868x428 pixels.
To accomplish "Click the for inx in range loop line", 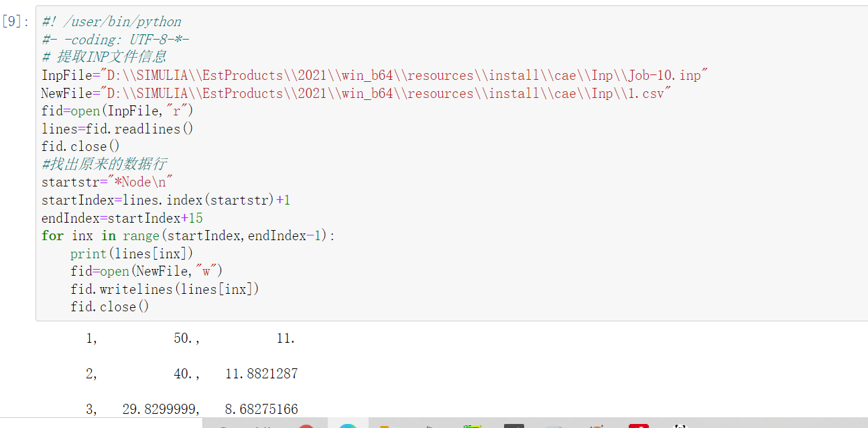I will point(188,235).
